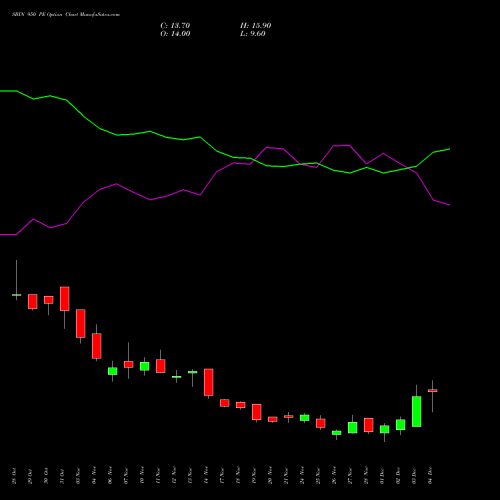Image resolution: width=500 pixels, height=500 pixels.
Task: Select the green candle above 10 Nov
Action: (x=145, y=366)
